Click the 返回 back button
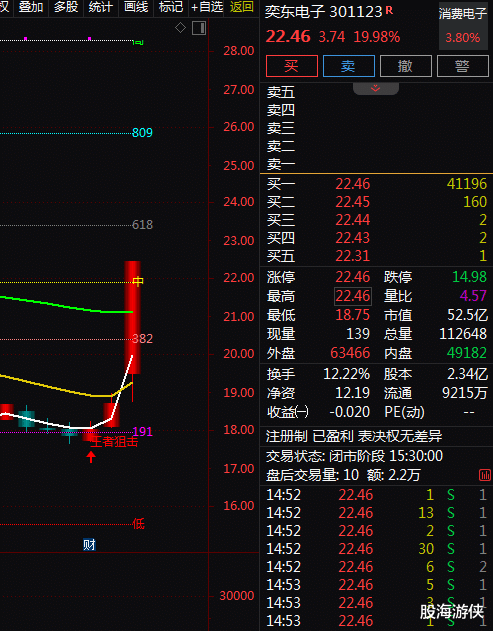 pyautogui.click(x=242, y=7)
